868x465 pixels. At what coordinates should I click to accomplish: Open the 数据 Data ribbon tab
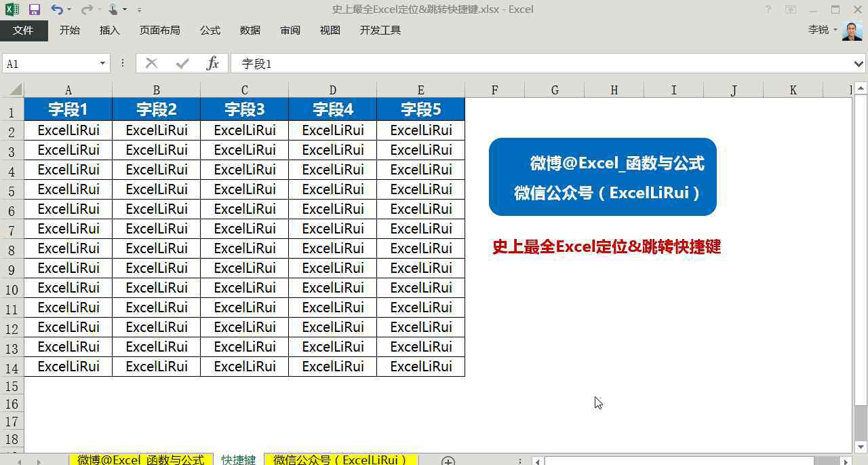250,31
